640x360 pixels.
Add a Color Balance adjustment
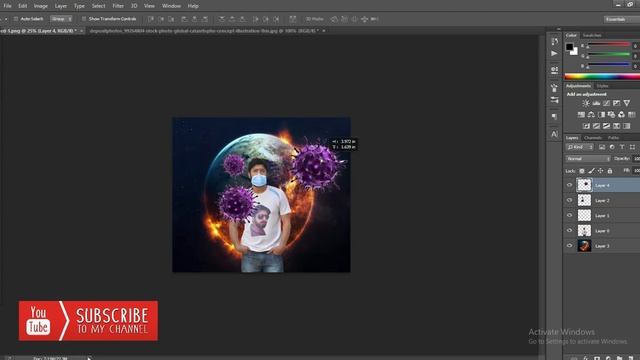click(x=591, y=115)
